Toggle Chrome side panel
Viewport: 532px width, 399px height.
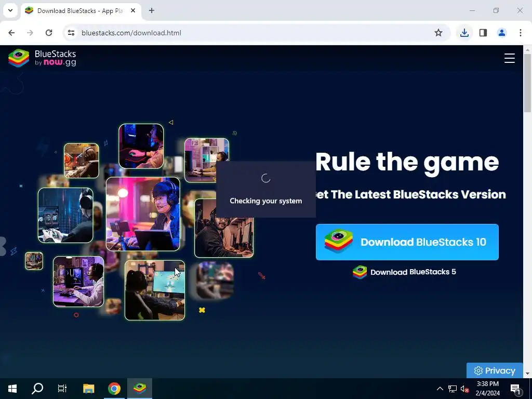pos(483,33)
